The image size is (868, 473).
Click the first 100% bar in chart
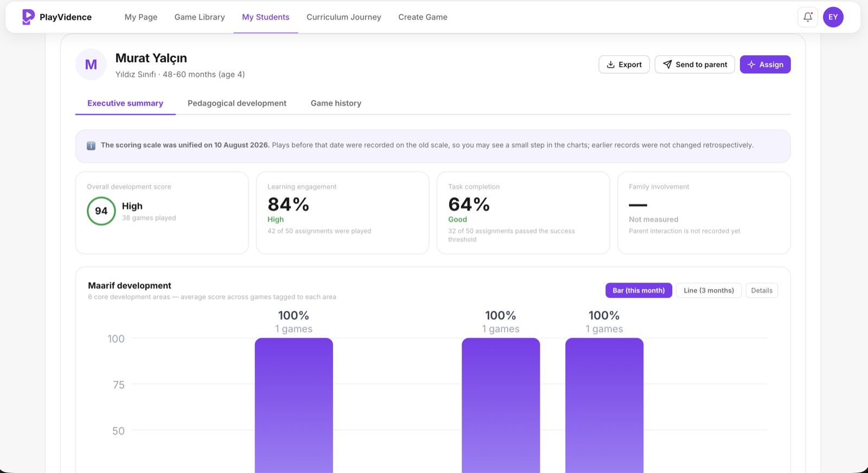pos(294,405)
